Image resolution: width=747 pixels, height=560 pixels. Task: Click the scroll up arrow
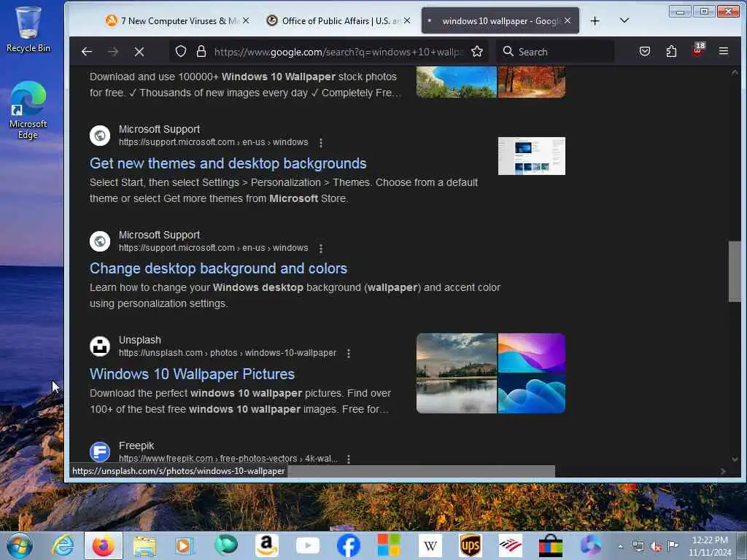coord(735,72)
